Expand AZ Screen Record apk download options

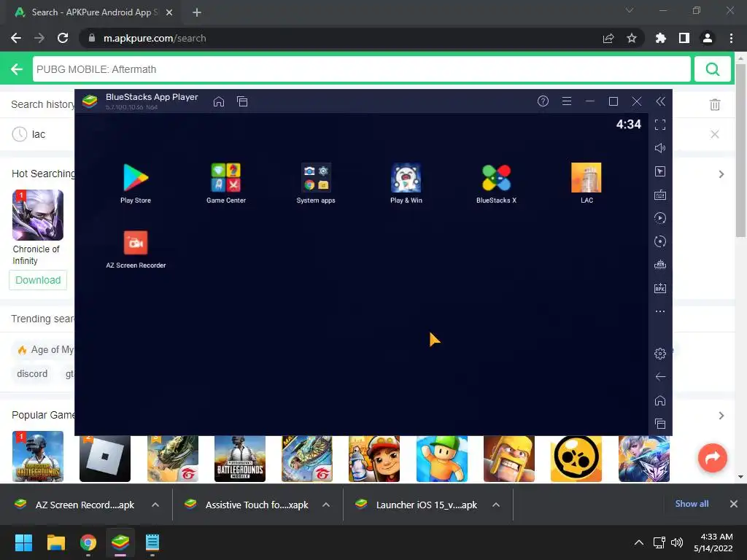[x=155, y=505]
